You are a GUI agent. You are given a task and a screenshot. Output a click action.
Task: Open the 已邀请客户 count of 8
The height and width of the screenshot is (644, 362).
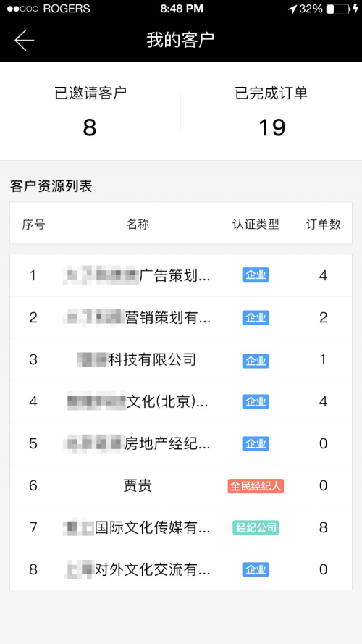(90, 127)
